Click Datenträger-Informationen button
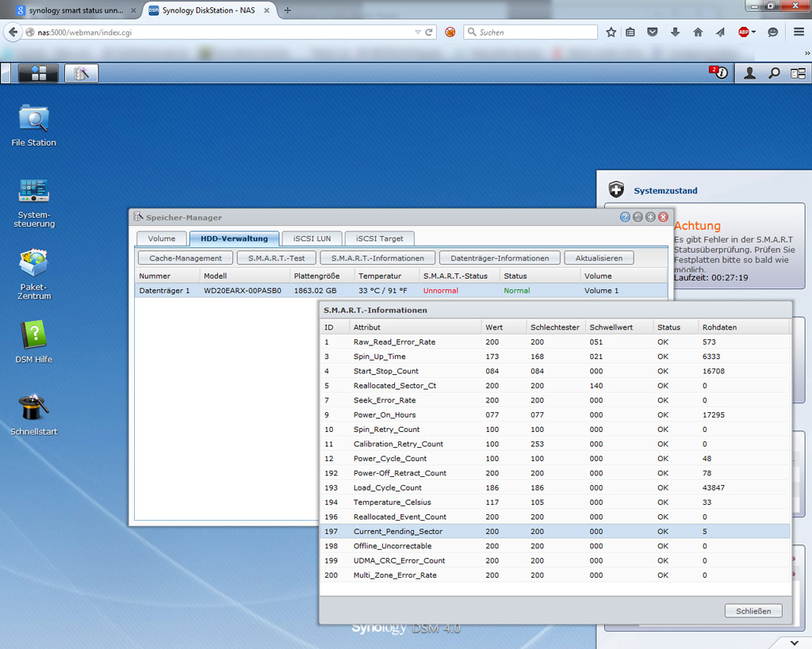 coord(500,258)
